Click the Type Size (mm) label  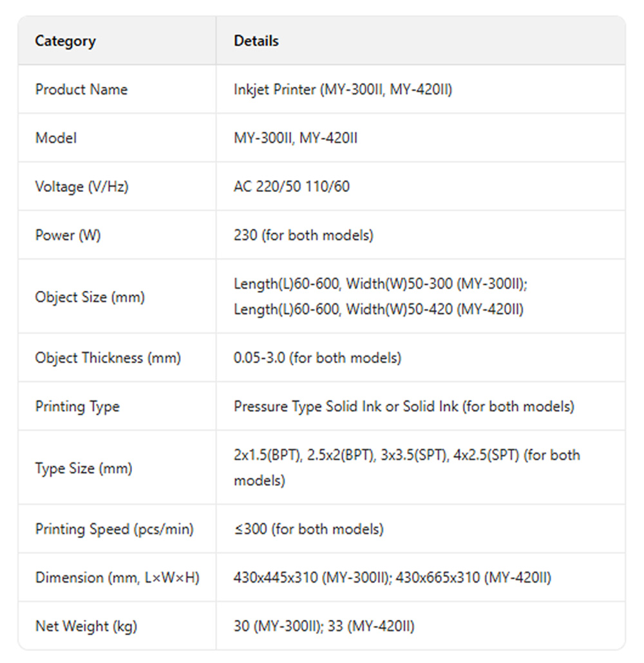(83, 468)
